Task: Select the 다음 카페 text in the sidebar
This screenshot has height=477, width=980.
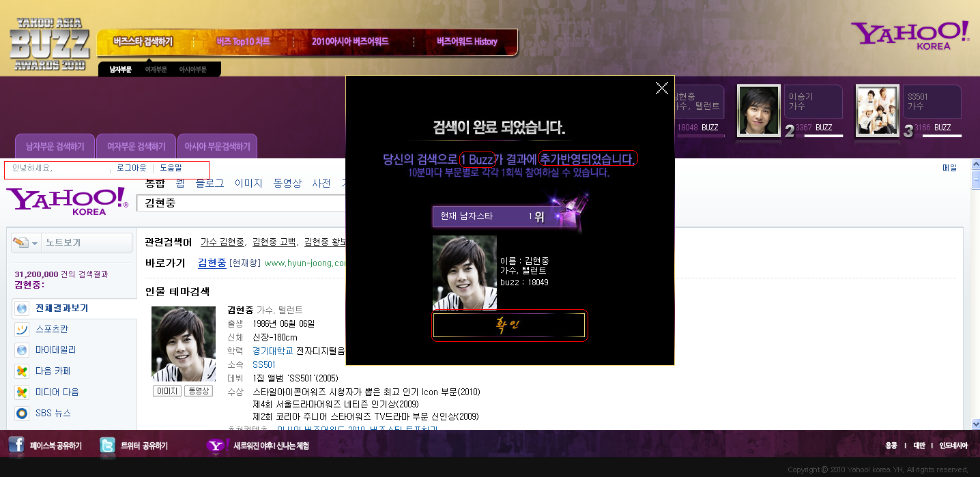Action: point(53,371)
